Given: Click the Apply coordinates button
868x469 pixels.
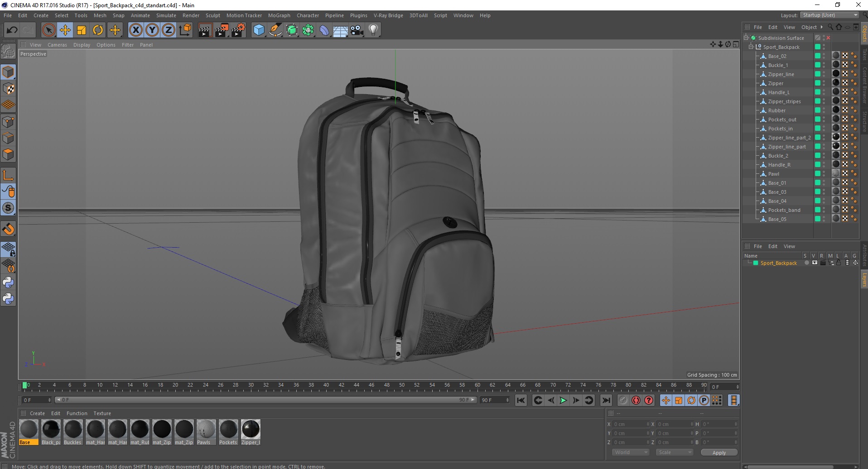Looking at the screenshot, I should pos(719,452).
